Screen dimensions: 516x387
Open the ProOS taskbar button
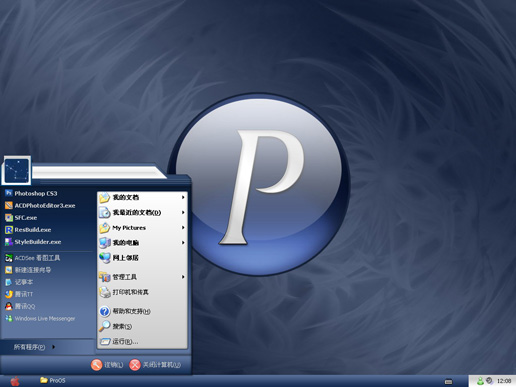[x=53, y=380]
